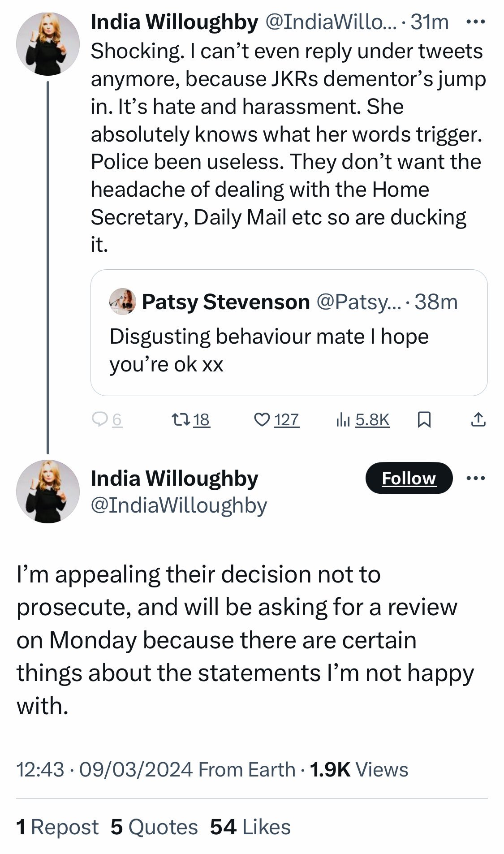This screenshot has width=504, height=854.
Task: Share the first tweet via share icon
Action: [478, 419]
